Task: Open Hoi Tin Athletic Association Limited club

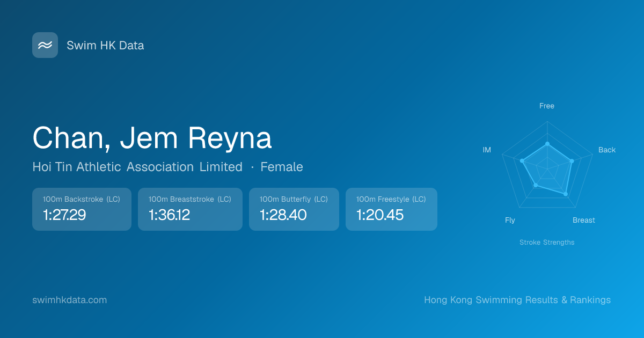Action: (x=137, y=167)
